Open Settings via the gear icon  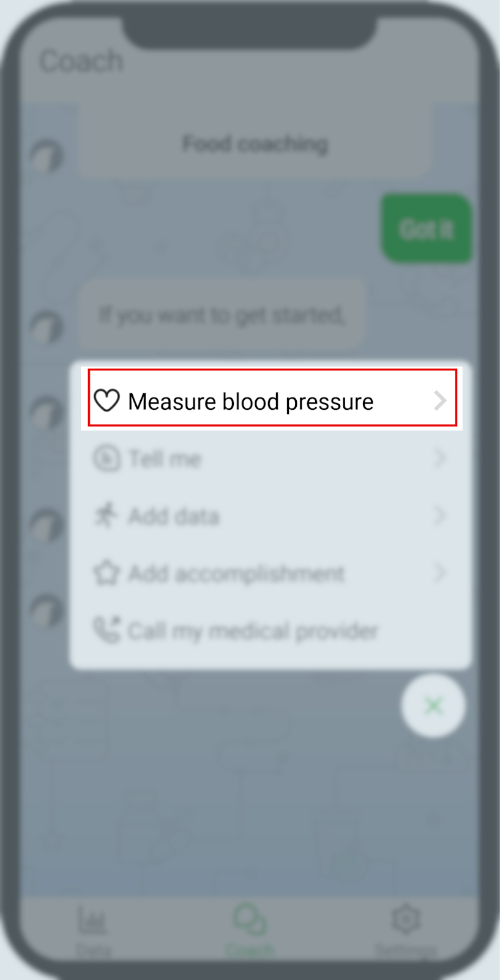click(406, 919)
